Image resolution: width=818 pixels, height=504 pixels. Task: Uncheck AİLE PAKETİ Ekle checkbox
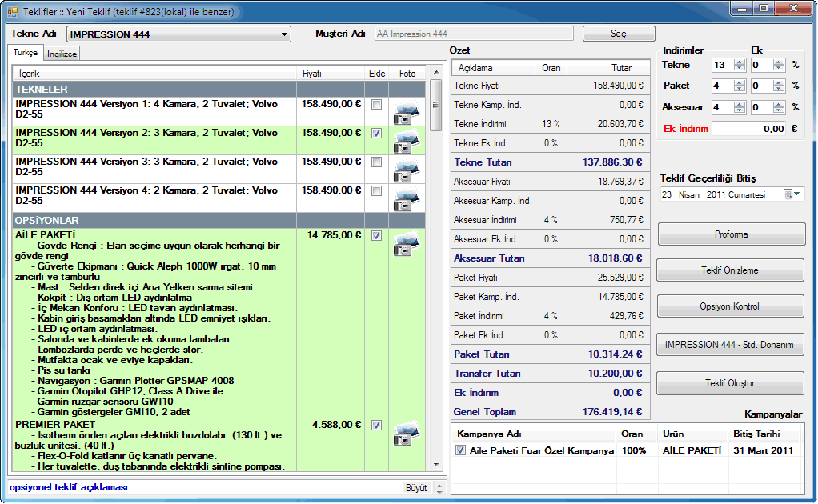(376, 236)
